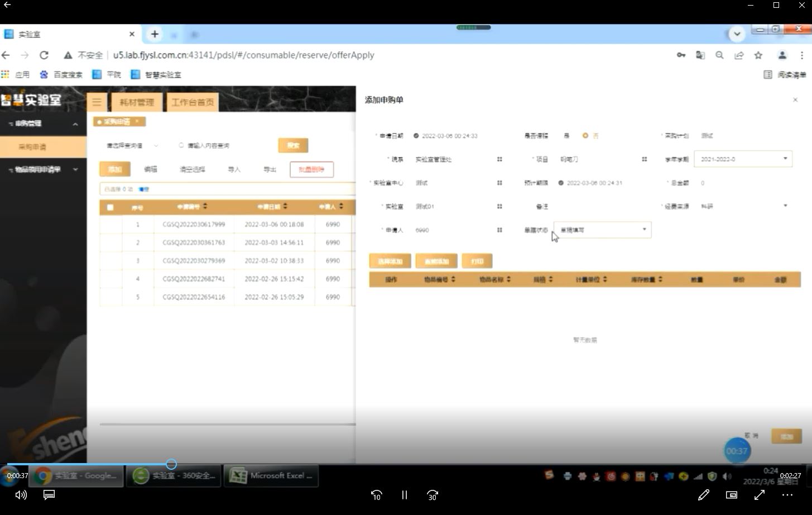The width and height of the screenshot is (812, 515).
Task: Skip back 10 seconds
Action: pos(377,495)
